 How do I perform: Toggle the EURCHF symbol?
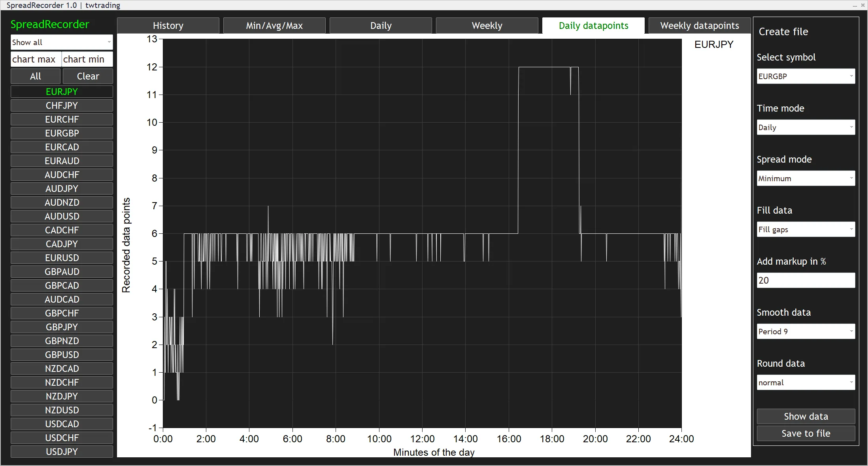tap(62, 119)
